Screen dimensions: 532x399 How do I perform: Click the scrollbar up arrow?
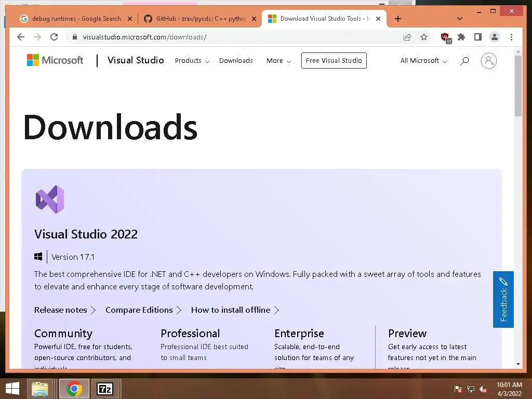click(518, 51)
